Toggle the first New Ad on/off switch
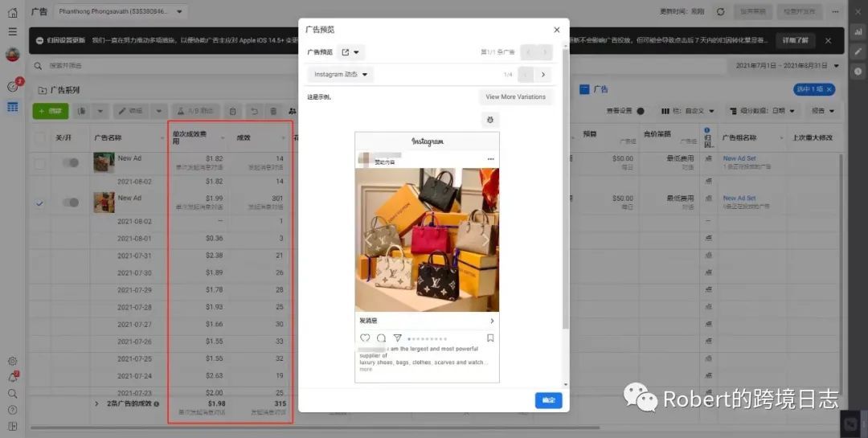This screenshot has height=438, width=868. [x=70, y=163]
